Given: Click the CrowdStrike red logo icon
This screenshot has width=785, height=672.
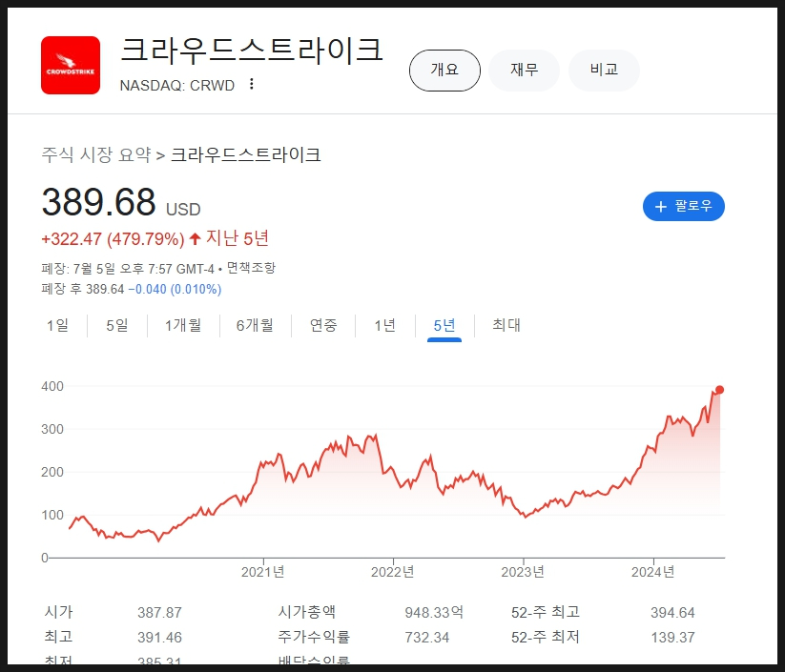Looking at the screenshot, I should tap(71, 65).
